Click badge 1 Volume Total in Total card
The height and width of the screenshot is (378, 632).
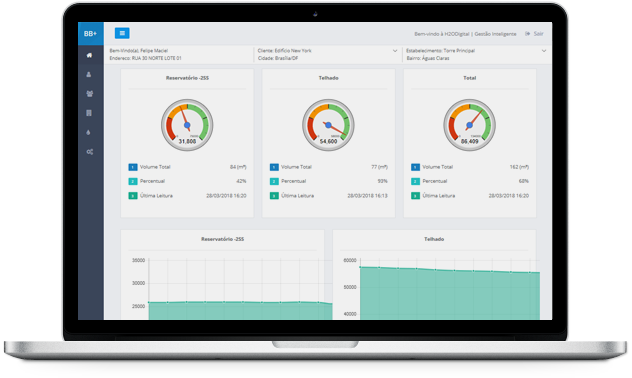[415, 167]
